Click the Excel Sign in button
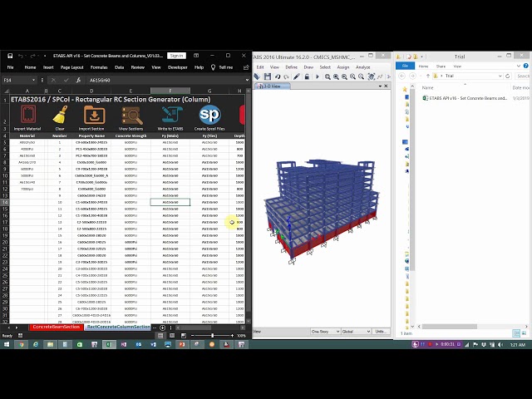Viewport: 532px width, 399px height. tap(176, 56)
